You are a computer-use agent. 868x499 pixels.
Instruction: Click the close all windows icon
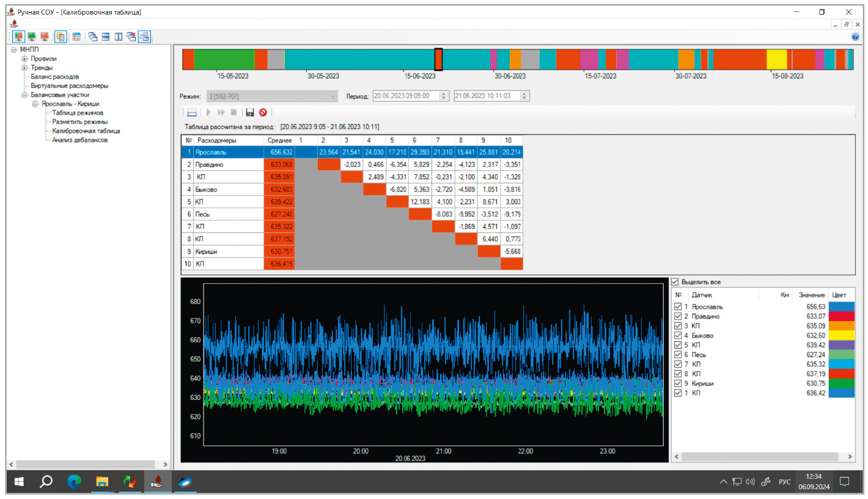click(x=131, y=37)
